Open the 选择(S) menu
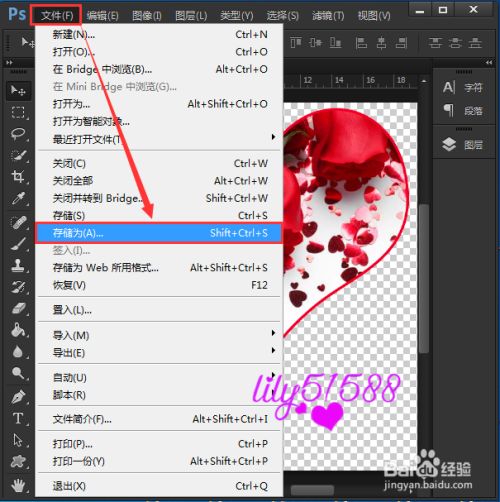500x502 pixels. (x=282, y=16)
